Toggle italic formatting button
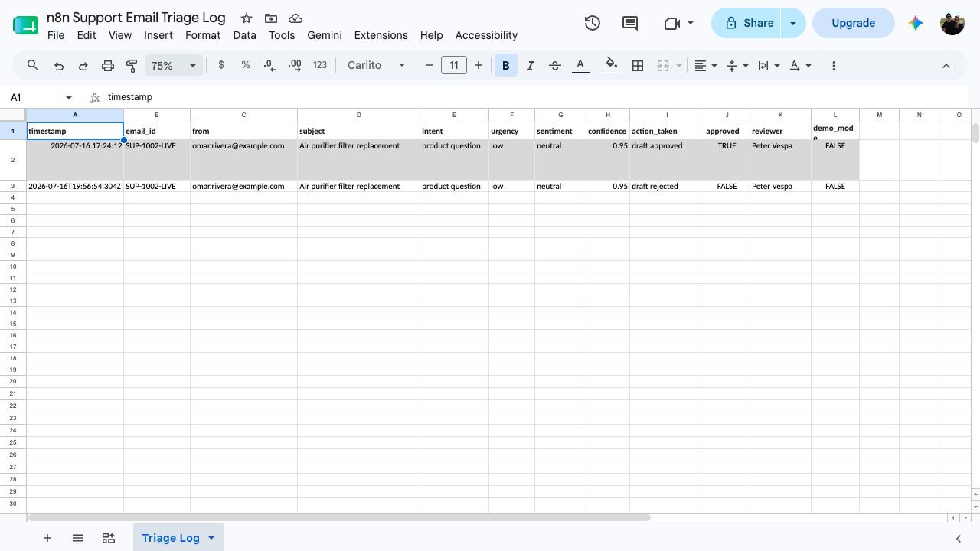Screen dimensions: 980x551 click(x=530, y=66)
